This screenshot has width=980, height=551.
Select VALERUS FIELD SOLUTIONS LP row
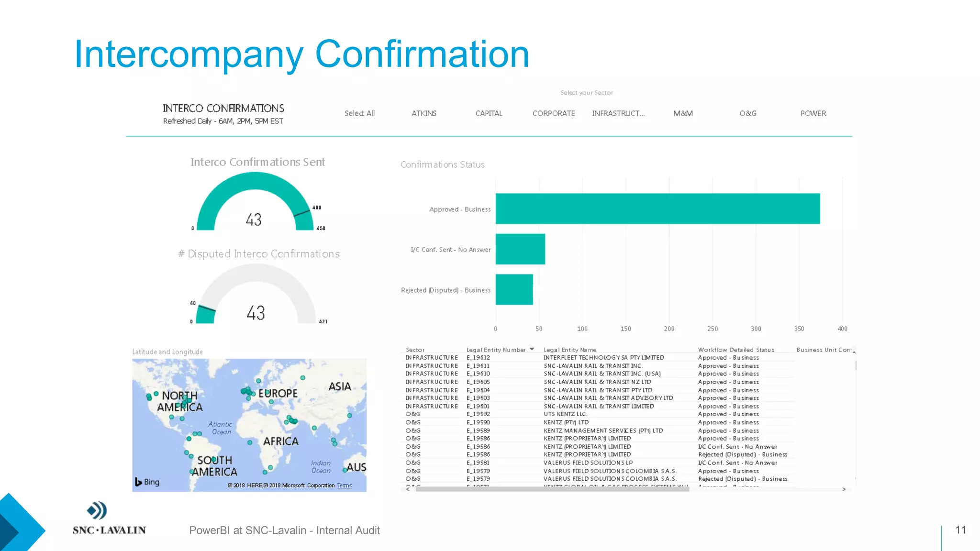pyautogui.click(x=588, y=463)
